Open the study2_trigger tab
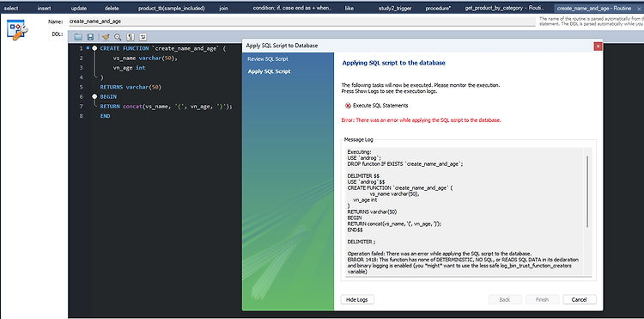Image resolution: width=644 pixels, height=319 pixels. pyautogui.click(x=395, y=9)
